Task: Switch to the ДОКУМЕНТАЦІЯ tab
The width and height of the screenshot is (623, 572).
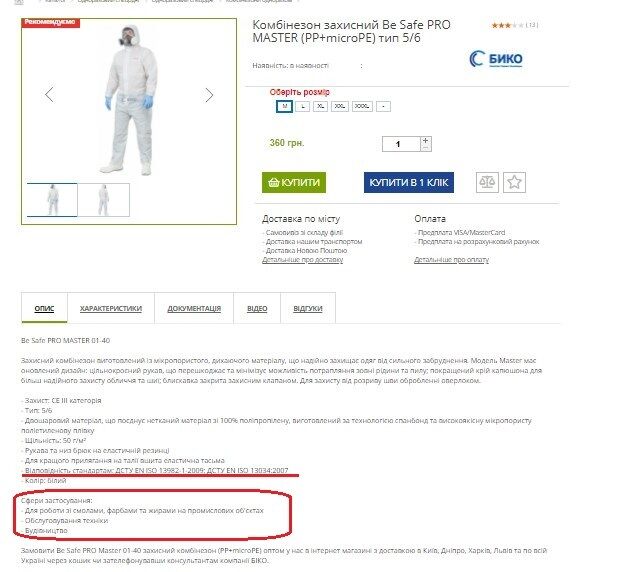Action: point(194,308)
